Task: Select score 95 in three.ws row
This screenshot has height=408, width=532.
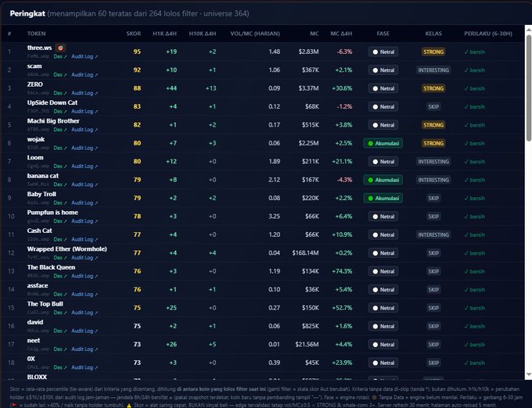Action: click(x=137, y=52)
